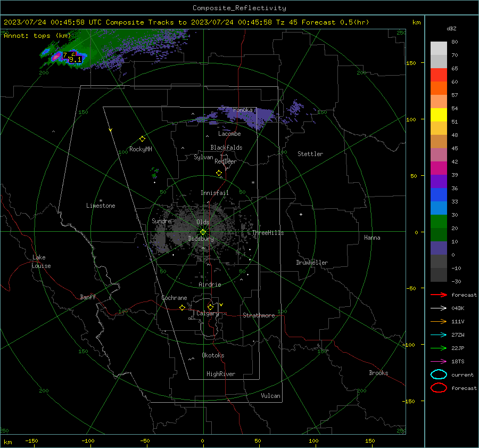
Task: Click the Sundre label
Action: tap(161, 221)
